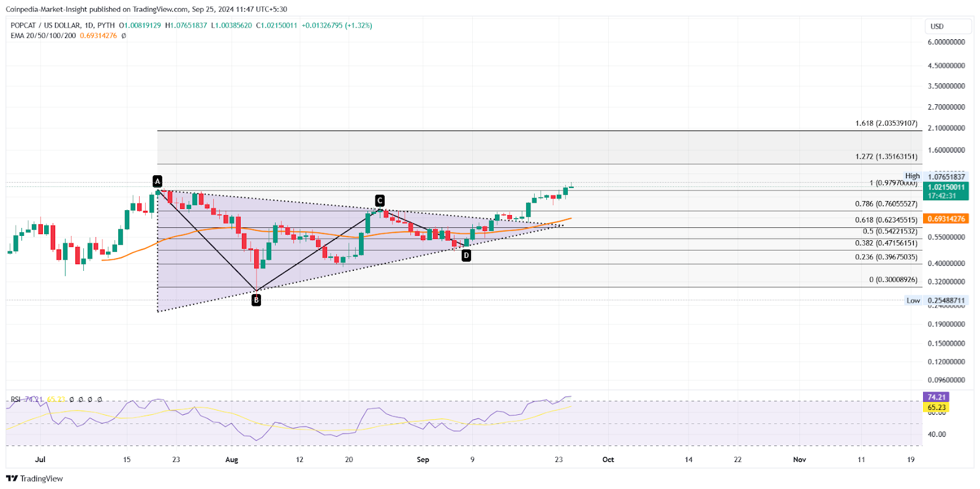Select pattern point label B

256,300
